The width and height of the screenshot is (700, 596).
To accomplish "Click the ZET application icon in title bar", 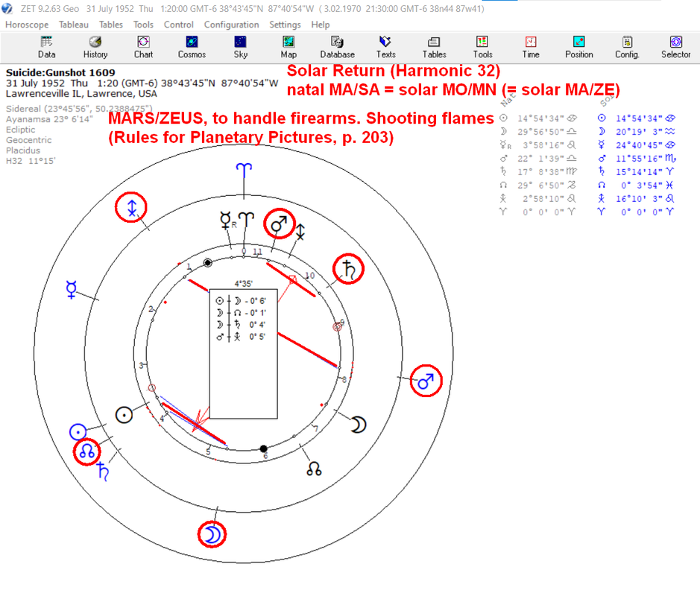I will point(7,8).
